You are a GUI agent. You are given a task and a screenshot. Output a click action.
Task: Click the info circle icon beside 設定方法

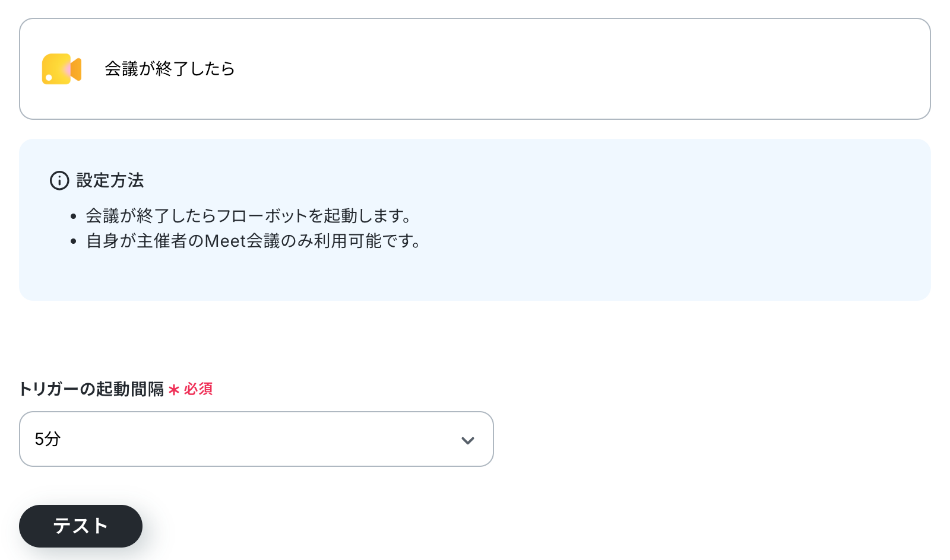click(x=59, y=180)
